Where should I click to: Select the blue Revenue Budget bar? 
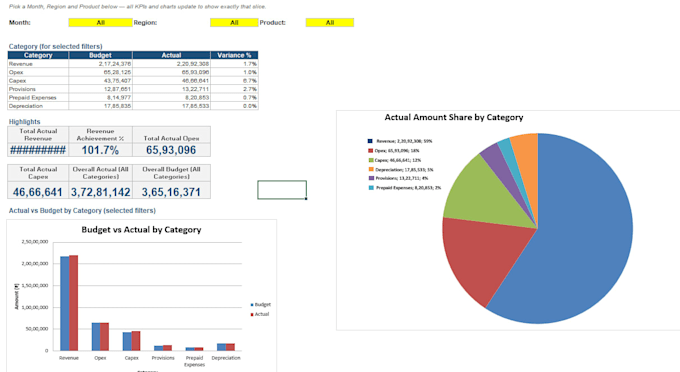coord(65,303)
